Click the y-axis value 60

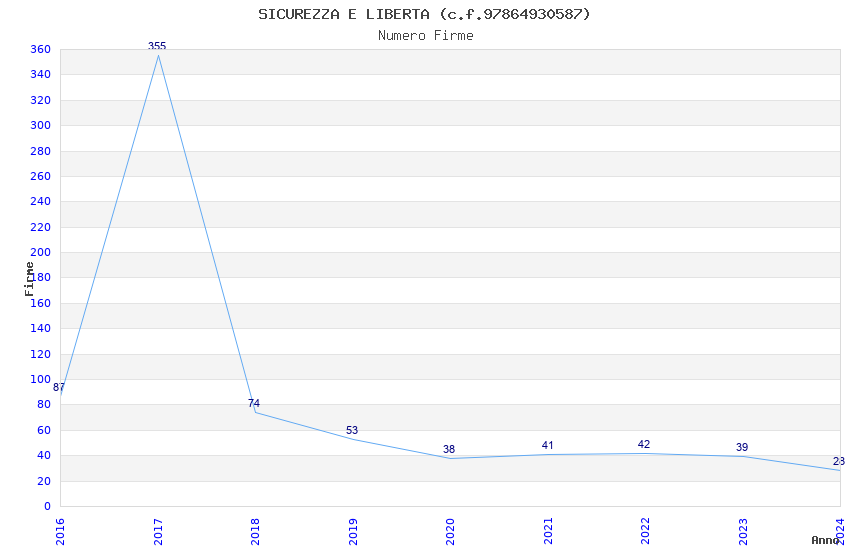coord(44,430)
